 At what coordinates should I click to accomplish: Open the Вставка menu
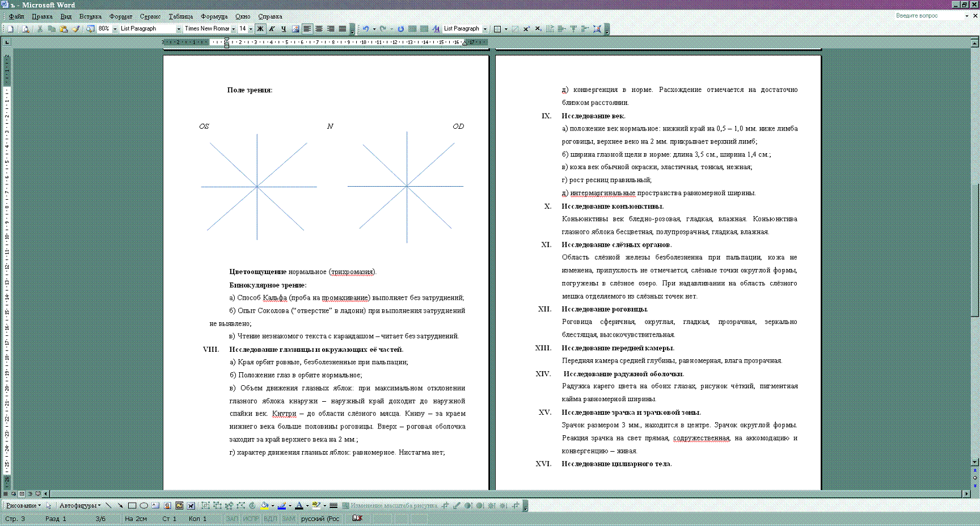pyautogui.click(x=90, y=16)
